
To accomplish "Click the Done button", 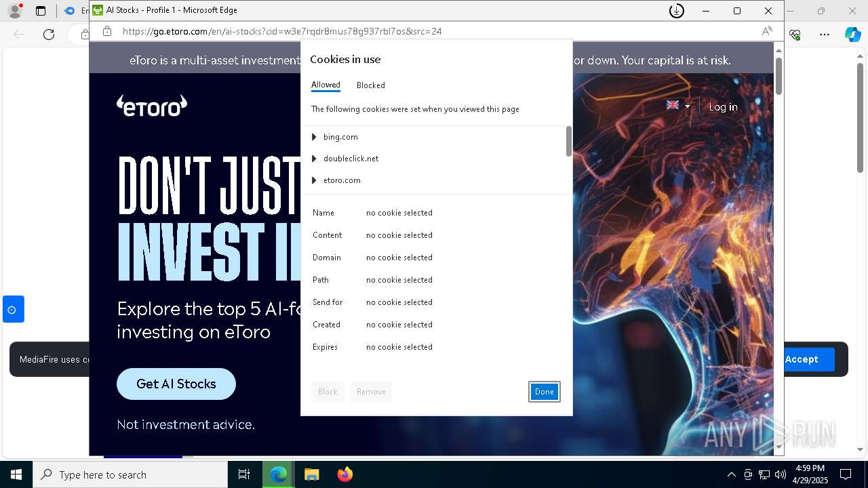I will tap(545, 392).
